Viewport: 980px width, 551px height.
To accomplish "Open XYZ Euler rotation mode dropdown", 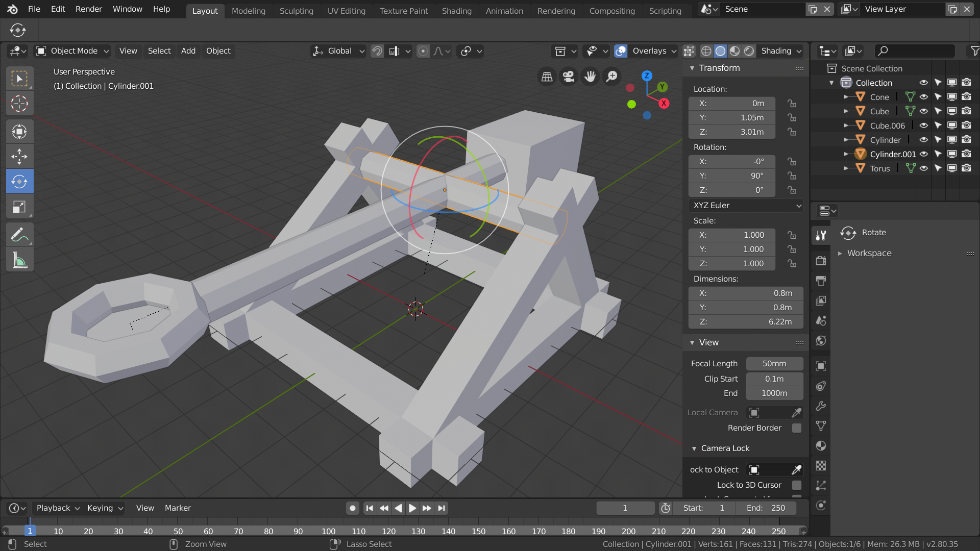I will (x=746, y=206).
